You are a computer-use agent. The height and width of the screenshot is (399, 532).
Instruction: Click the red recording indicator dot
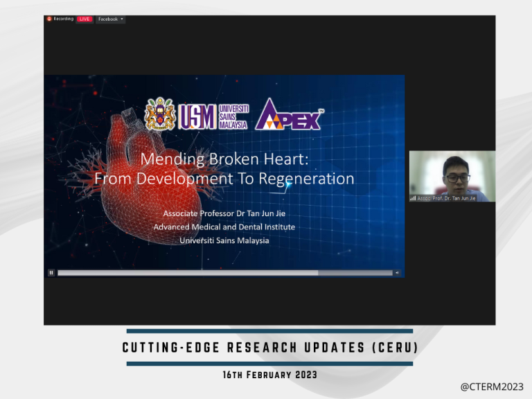point(49,19)
